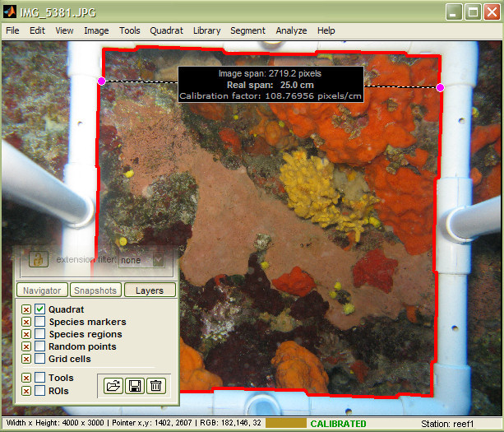
Task: Click the left magenta calibration endpoint
Action: coord(102,81)
